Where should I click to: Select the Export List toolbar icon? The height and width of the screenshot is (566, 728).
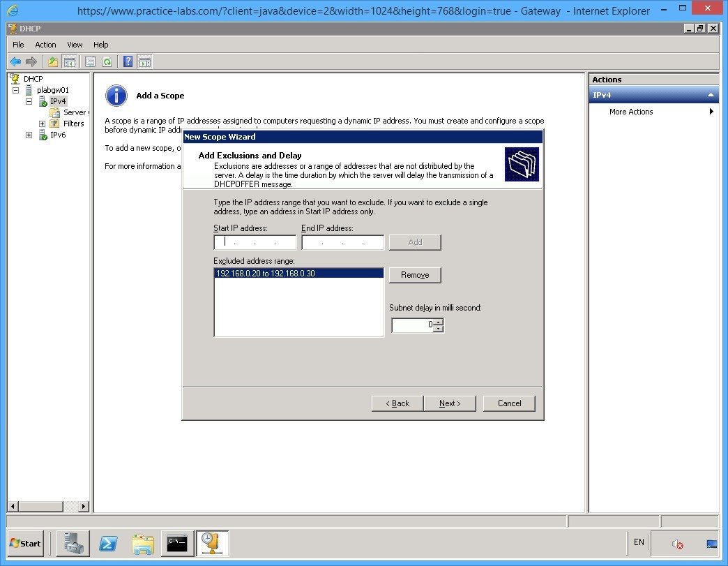[52, 61]
